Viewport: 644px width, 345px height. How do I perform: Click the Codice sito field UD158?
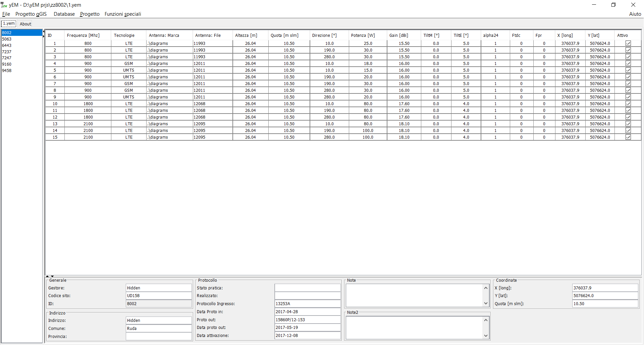point(158,296)
